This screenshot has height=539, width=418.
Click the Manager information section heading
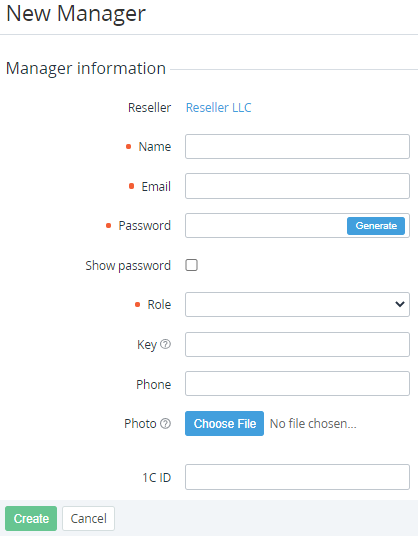[x=86, y=68]
